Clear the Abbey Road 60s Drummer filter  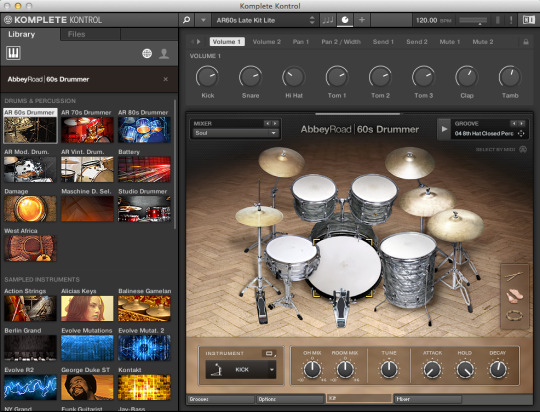click(166, 79)
